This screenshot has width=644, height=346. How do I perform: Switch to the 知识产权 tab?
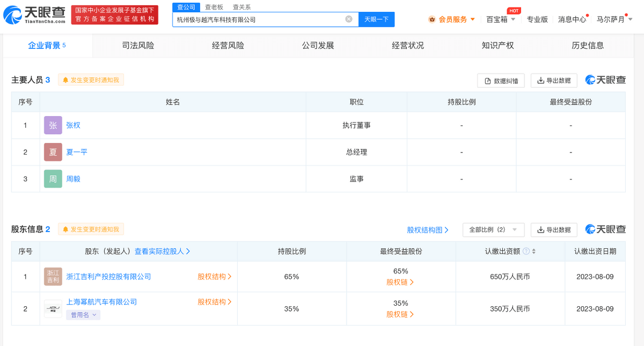(x=497, y=46)
